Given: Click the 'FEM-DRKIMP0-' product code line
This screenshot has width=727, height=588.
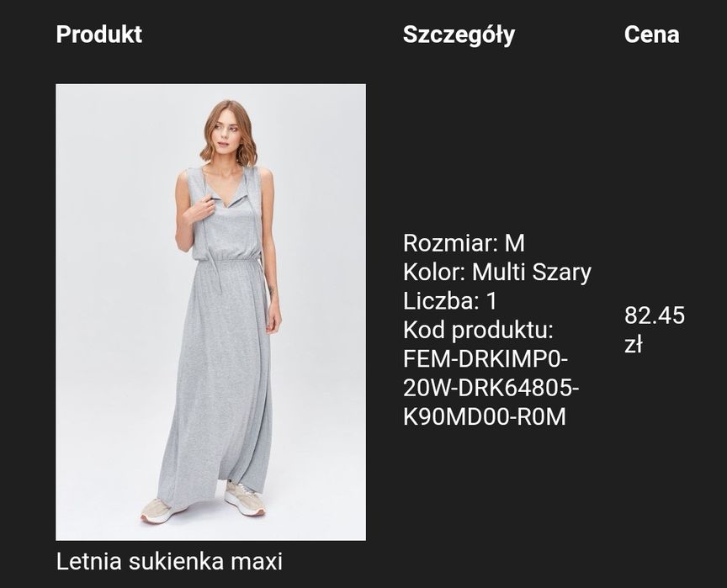Looking at the screenshot, I should point(486,359).
